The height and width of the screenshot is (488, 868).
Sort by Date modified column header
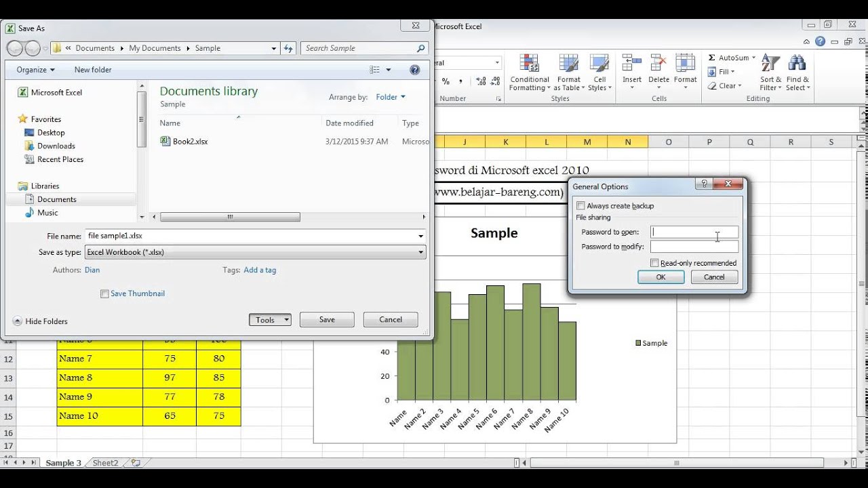point(349,123)
